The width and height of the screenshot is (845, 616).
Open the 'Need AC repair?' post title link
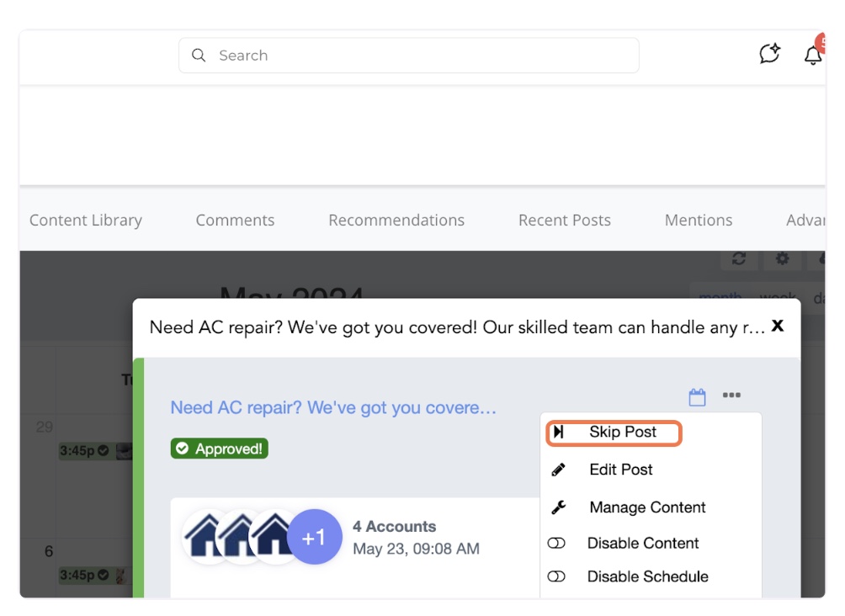pos(333,408)
